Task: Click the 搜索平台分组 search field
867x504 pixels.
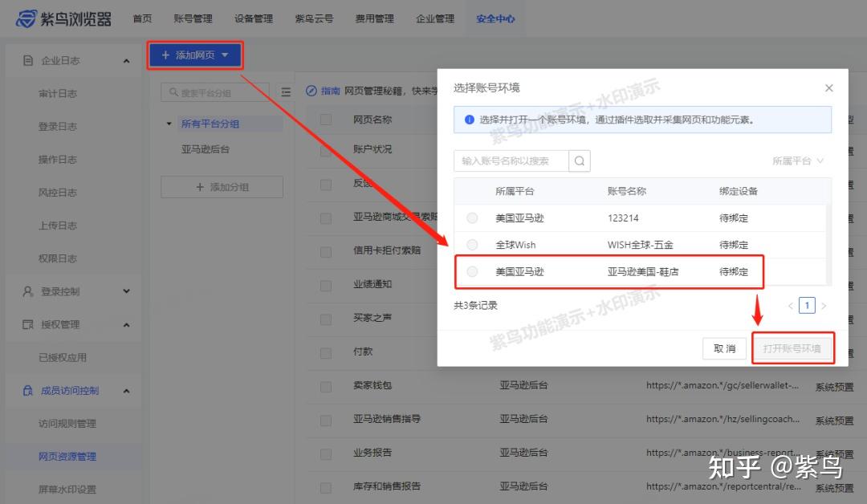Action: 215,92
